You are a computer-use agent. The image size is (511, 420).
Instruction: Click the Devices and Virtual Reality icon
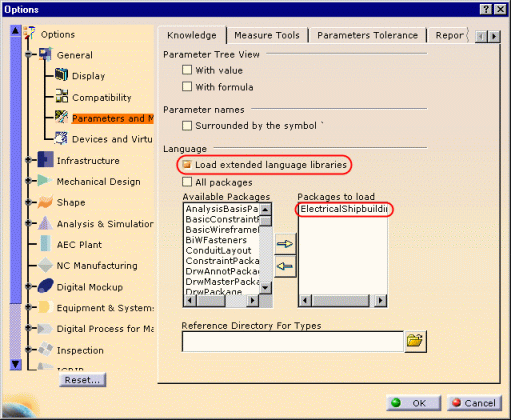(x=61, y=138)
